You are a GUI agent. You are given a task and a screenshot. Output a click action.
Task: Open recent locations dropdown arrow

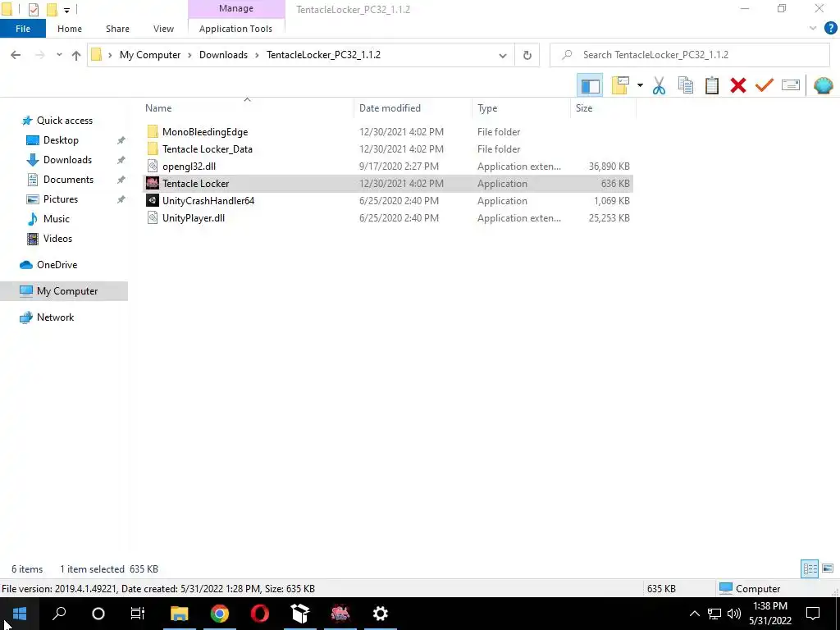(x=59, y=55)
